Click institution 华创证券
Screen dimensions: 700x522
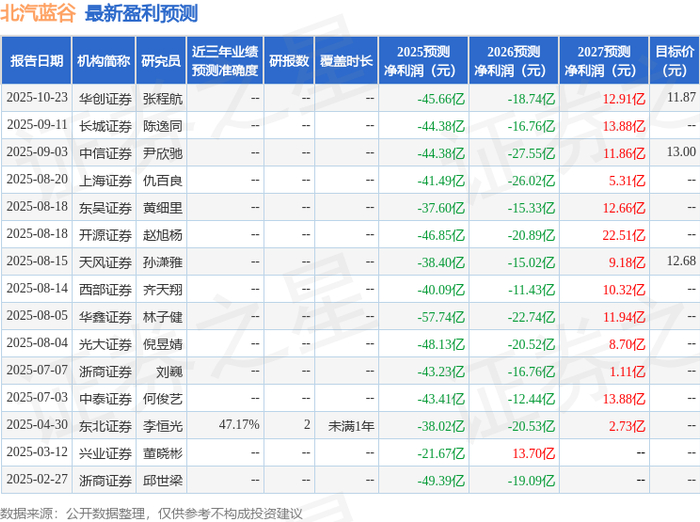[x=105, y=98]
